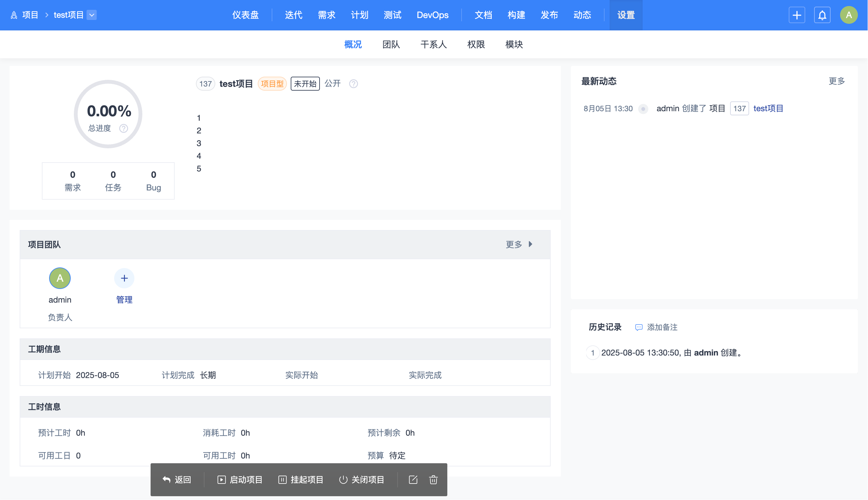Screen dimensions: 868x500
Task: Click the plus quick-create icon in header
Action: coord(797,15)
